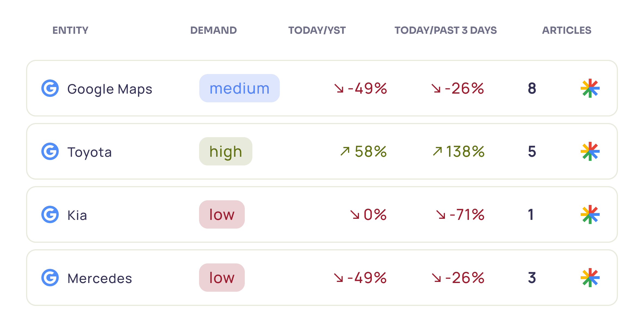Viewport: 644px width, 332px height.
Task: Sort by TODAY/PAST 3 DAYS header
Action: [446, 30]
